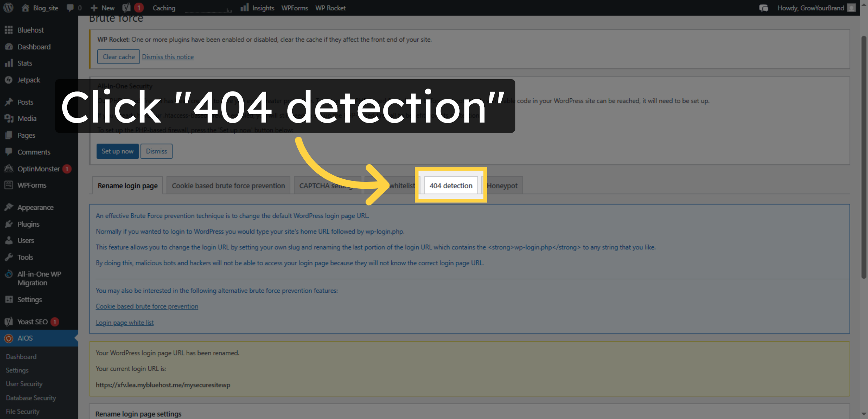This screenshot has height=419, width=868.
Task: Open the Yoast SEO sidebar icon
Action: (x=9, y=321)
